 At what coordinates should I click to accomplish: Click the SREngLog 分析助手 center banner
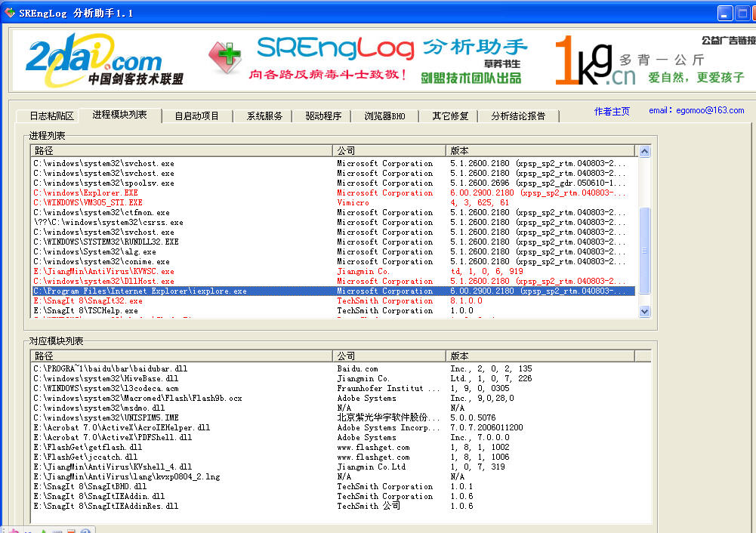coord(369,60)
